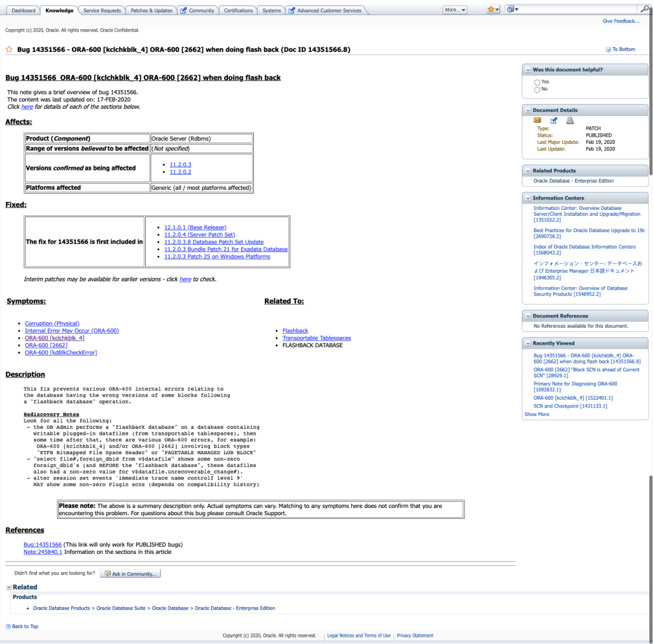Open the Give Feedback link
This screenshot has width=653, height=644.
click(620, 21)
